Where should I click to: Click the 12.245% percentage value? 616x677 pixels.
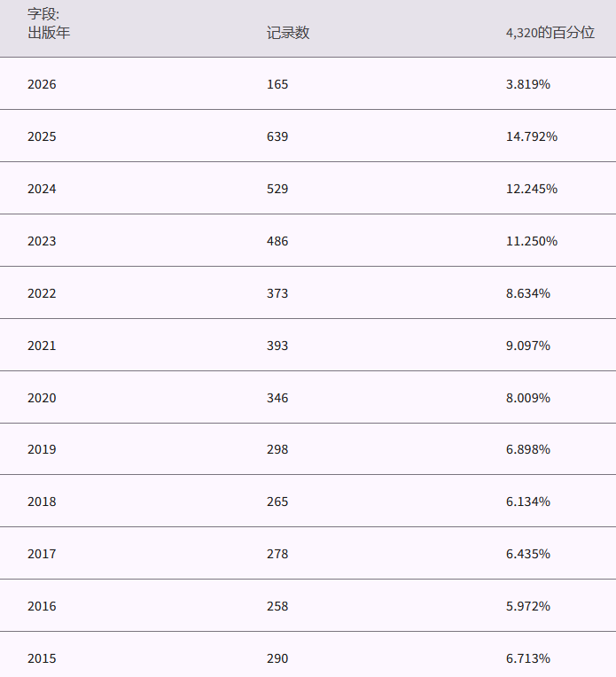(x=532, y=189)
